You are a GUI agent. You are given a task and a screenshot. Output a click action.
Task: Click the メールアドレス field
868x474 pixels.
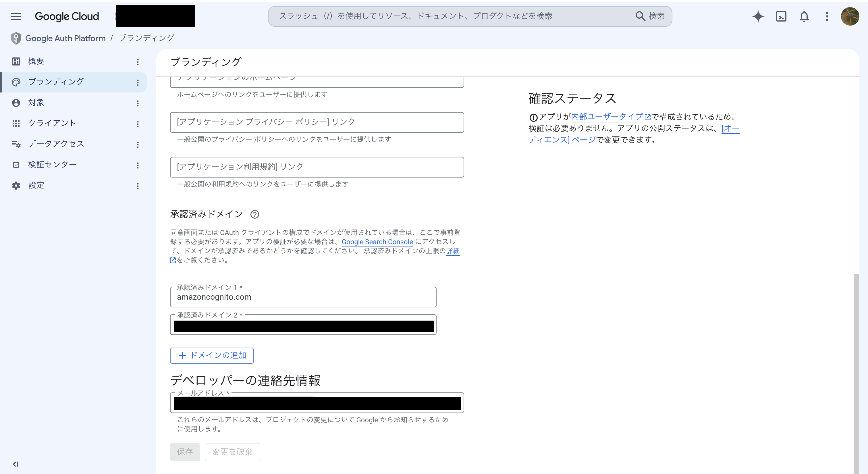(317, 403)
